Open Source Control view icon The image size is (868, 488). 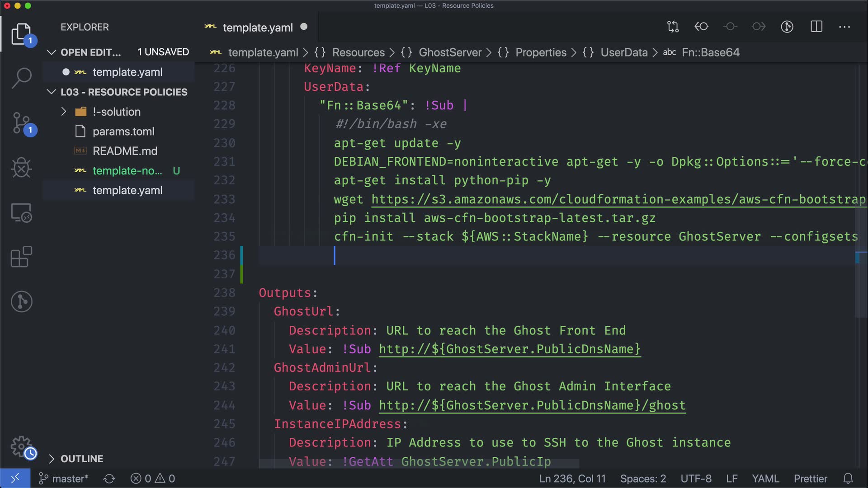pyautogui.click(x=21, y=123)
